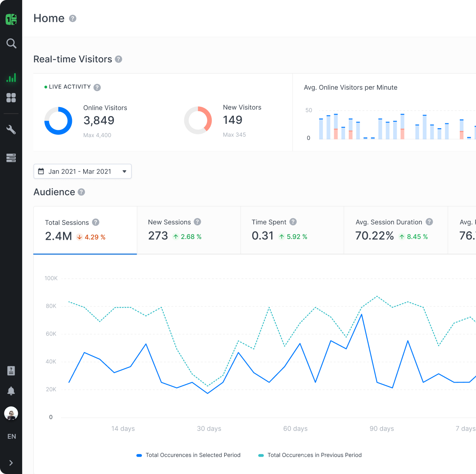Image resolution: width=476 pixels, height=474 pixels.
Task: Click help icon beside Total Sessions
Action: point(96,222)
